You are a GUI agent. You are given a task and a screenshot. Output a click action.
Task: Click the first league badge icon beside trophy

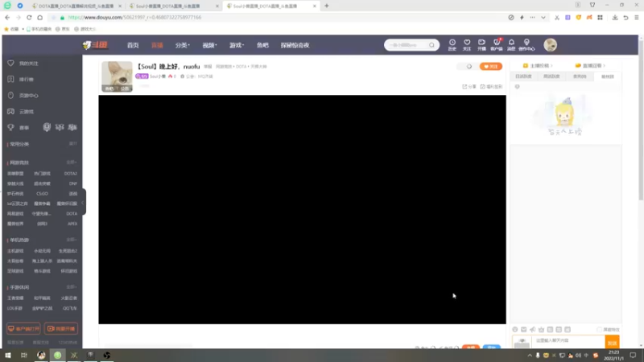coord(47,127)
